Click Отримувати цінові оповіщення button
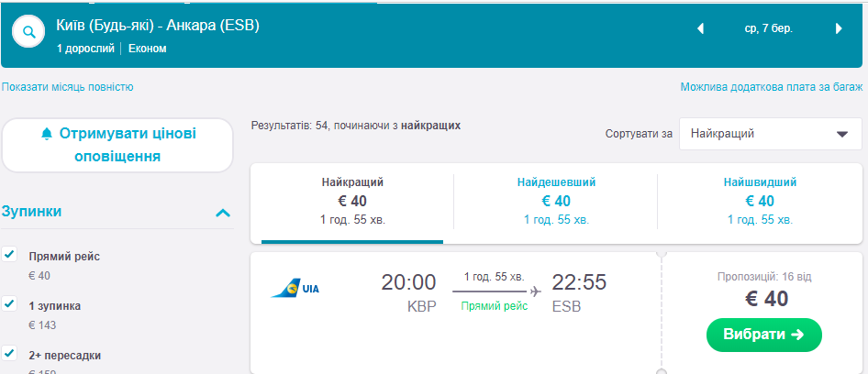 coord(117,145)
